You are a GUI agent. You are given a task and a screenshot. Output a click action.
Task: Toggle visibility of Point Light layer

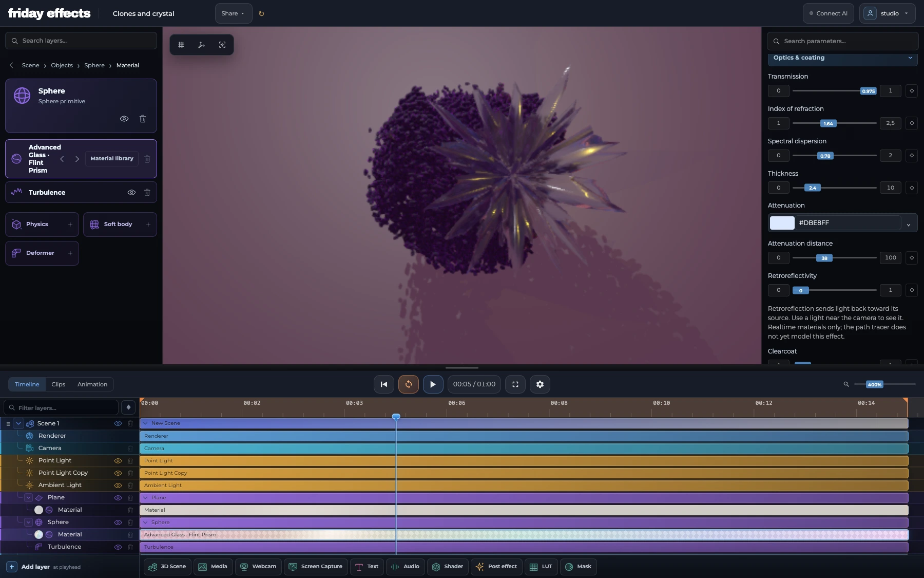pos(118,461)
